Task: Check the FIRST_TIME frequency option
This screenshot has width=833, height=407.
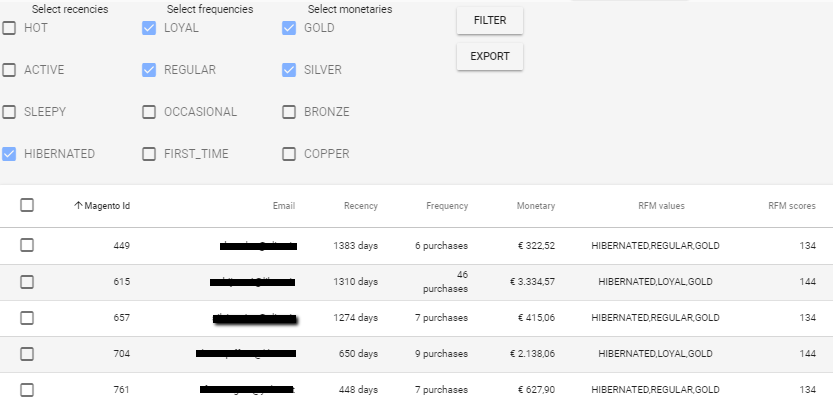Action: pos(149,154)
